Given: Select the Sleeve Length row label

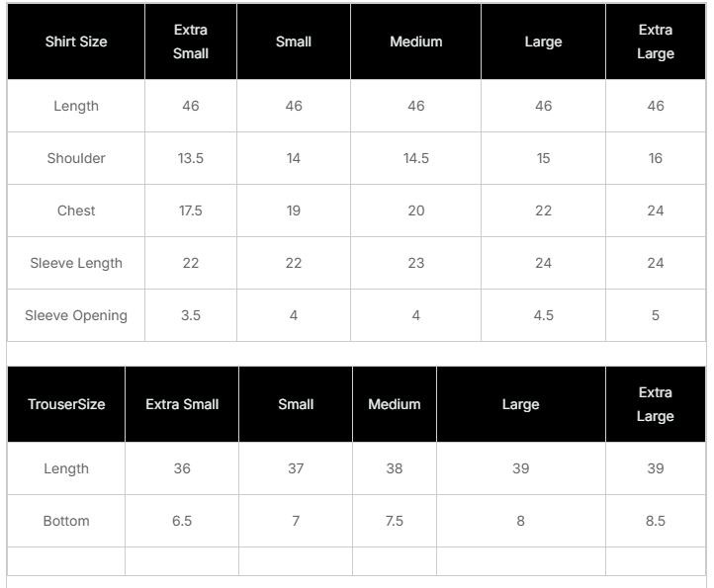Looking at the screenshot, I should tap(76, 263).
